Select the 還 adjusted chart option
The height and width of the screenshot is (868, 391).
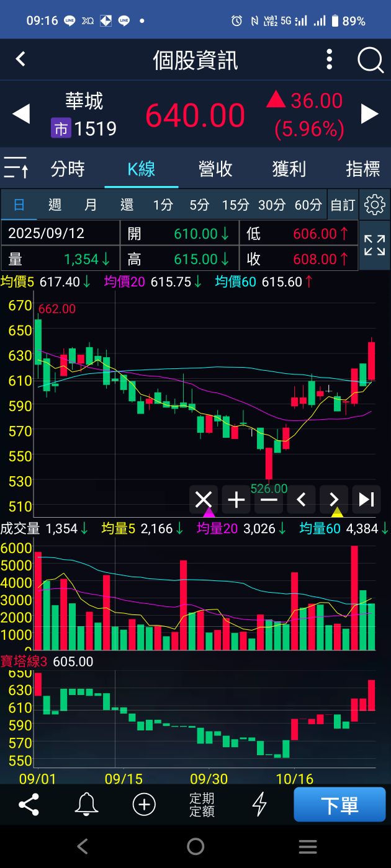(x=127, y=205)
